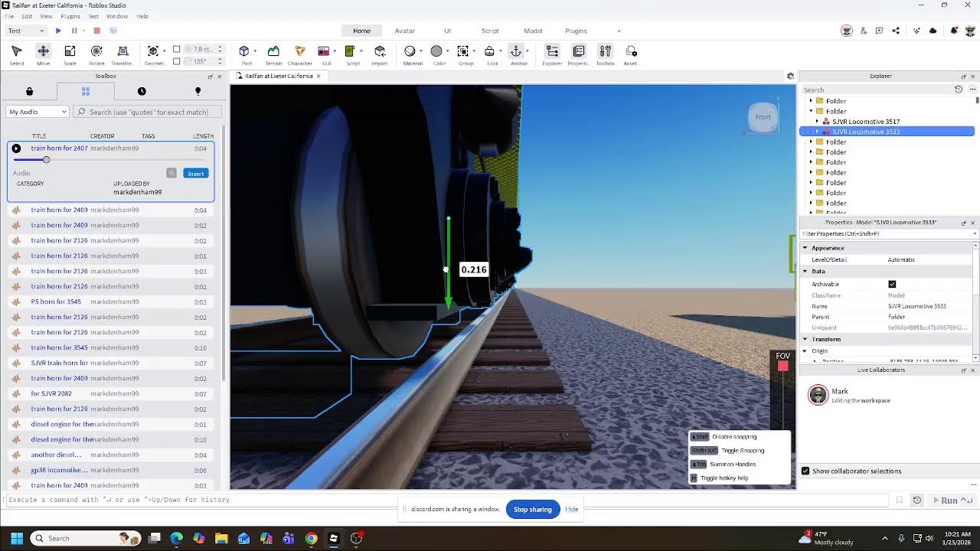Open the Character tool

(x=300, y=54)
